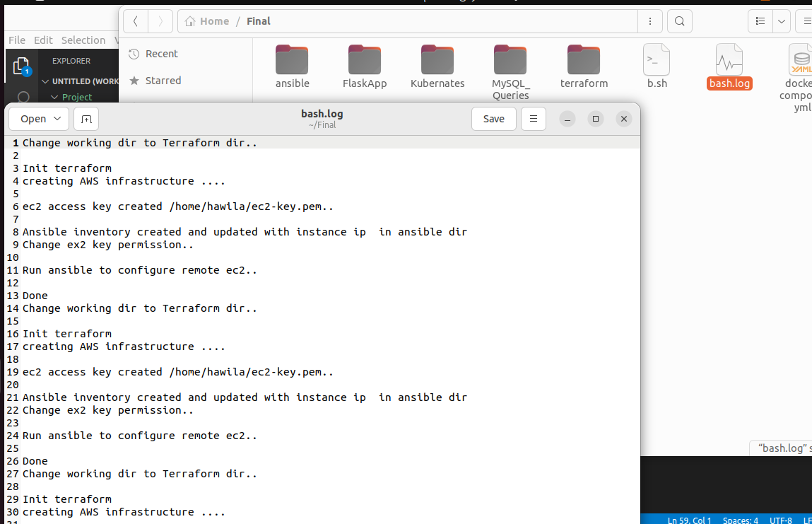Open search in Files window

679,21
